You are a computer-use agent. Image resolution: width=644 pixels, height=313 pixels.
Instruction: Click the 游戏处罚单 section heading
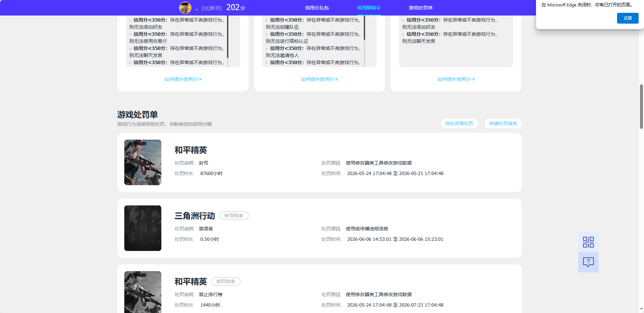137,115
